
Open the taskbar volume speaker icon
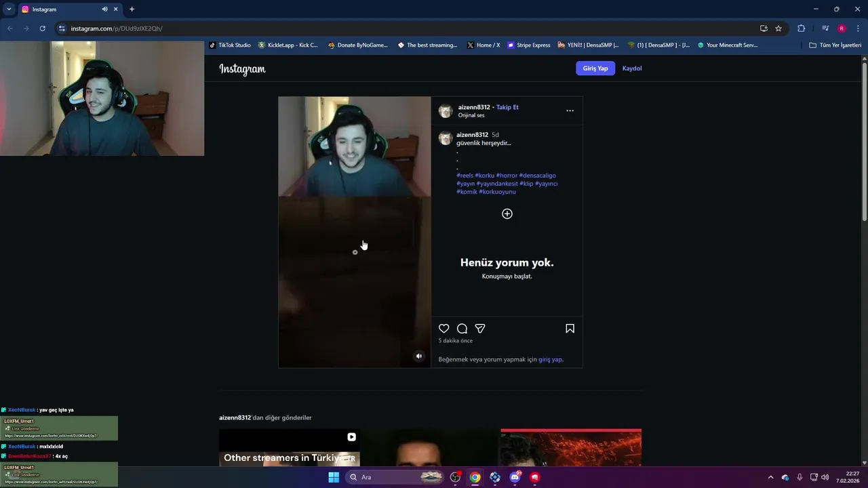point(825,477)
